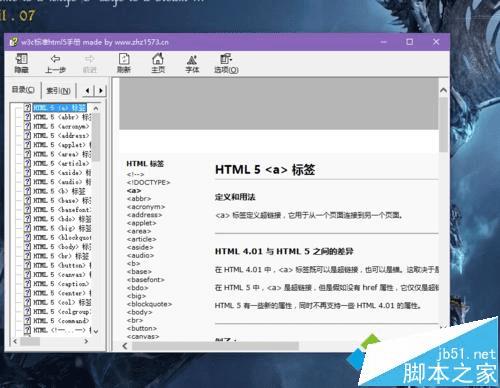The width and height of the screenshot is (500, 388).
Task: Select tree item HTML 5 <command>
Action: (61, 321)
